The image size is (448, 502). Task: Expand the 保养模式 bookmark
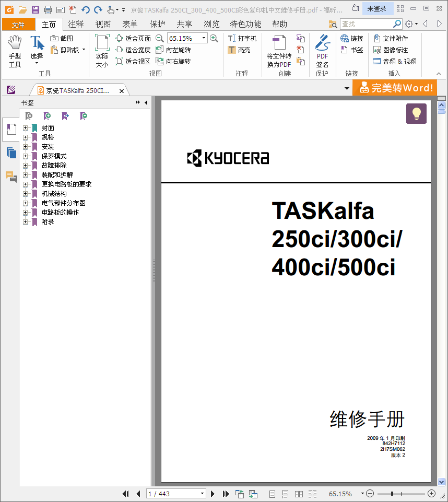point(25,156)
